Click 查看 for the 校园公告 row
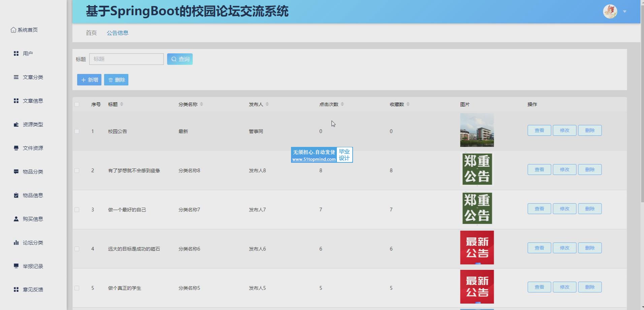This screenshot has height=310, width=644. point(539,130)
